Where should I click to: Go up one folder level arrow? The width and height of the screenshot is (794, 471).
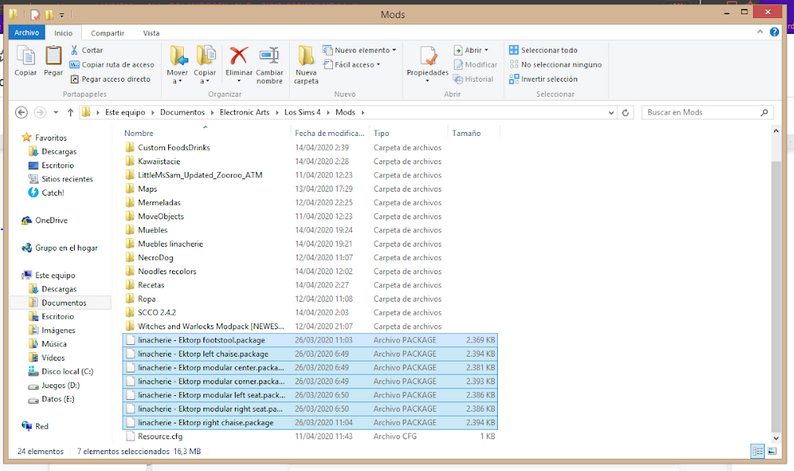[x=70, y=112]
